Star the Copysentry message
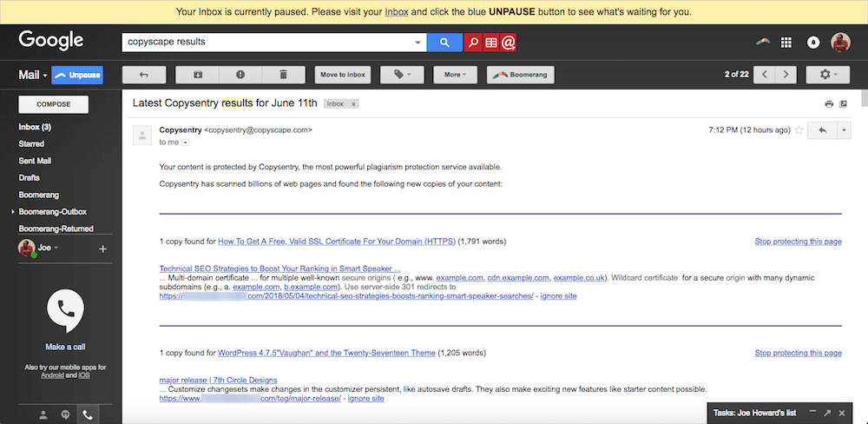Screen dimensions: 868x424 [x=799, y=130]
